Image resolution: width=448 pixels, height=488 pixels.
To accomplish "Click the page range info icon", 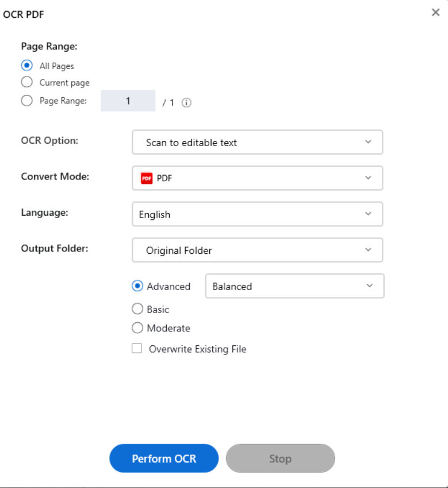I will click(x=186, y=102).
